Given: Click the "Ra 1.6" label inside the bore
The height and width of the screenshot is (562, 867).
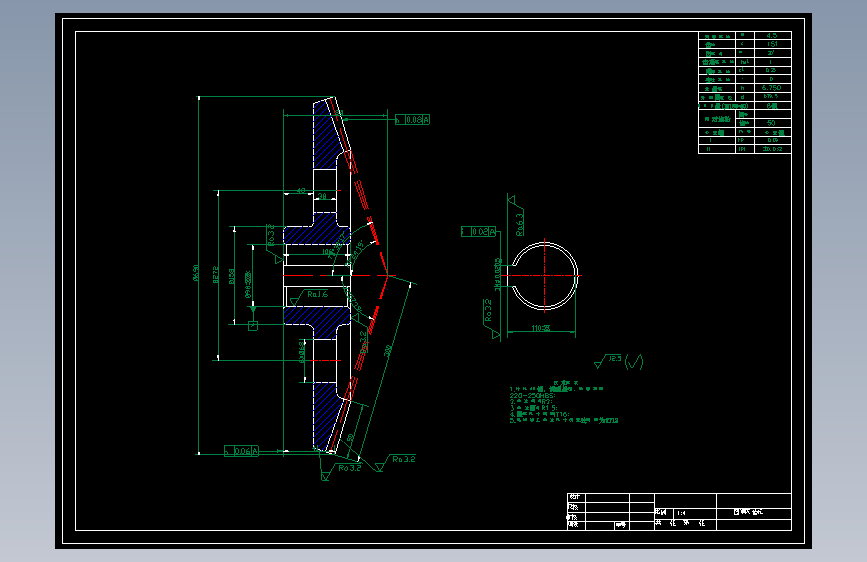Looking at the screenshot, I should click(317, 294).
